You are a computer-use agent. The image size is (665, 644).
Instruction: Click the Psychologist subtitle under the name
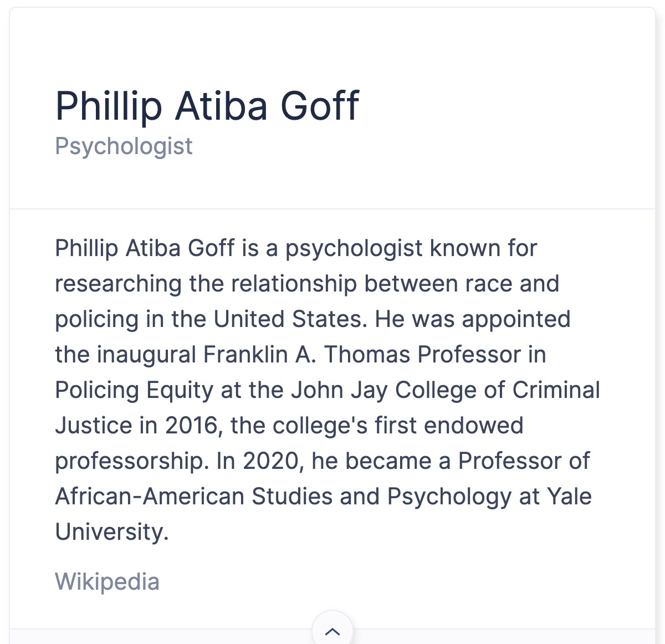pyautogui.click(x=124, y=146)
